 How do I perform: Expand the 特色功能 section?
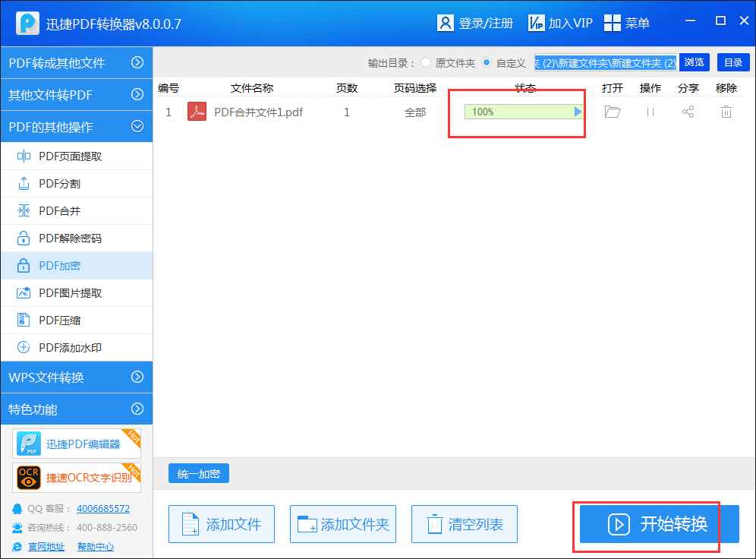click(77, 409)
